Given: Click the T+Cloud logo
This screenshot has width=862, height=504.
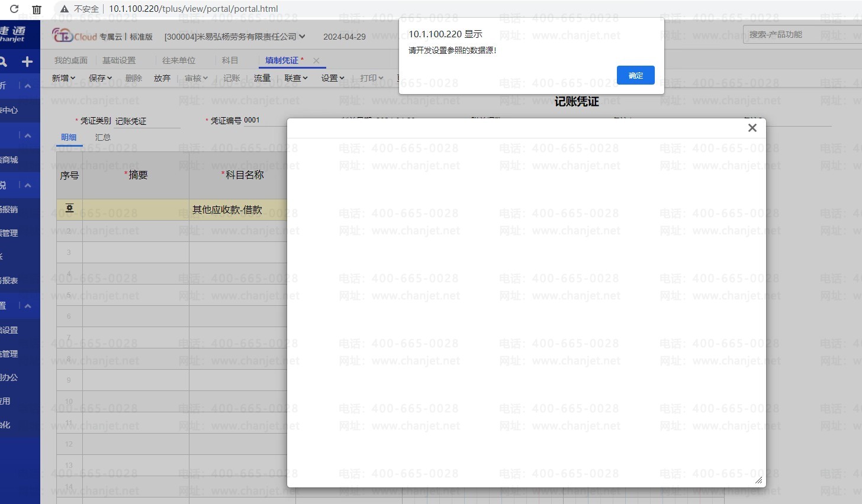Looking at the screenshot, I should click(74, 36).
